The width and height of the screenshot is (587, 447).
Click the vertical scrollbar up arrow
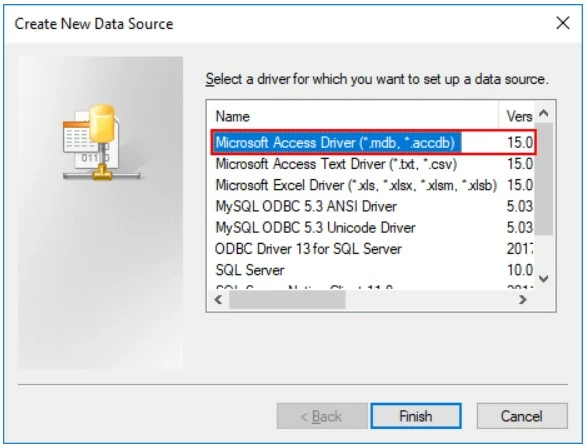(544, 113)
